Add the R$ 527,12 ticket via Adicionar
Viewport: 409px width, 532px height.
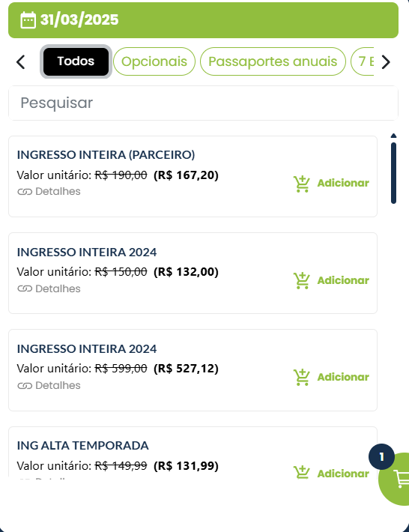pyautogui.click(x=343, y=378)
